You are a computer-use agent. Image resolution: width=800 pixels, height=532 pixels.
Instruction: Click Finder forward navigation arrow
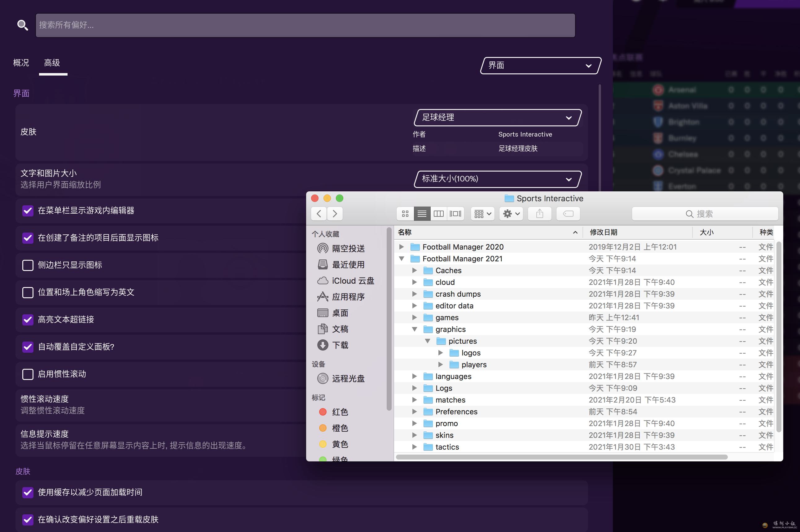point(335,214)
